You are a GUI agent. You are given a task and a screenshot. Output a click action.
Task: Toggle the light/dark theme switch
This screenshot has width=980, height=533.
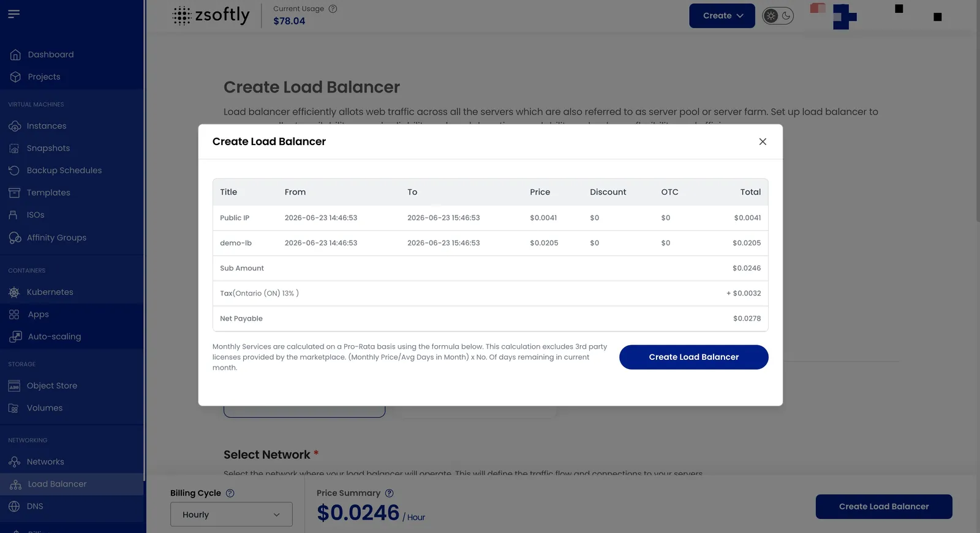pyautogui.click(x=778, y=16)
